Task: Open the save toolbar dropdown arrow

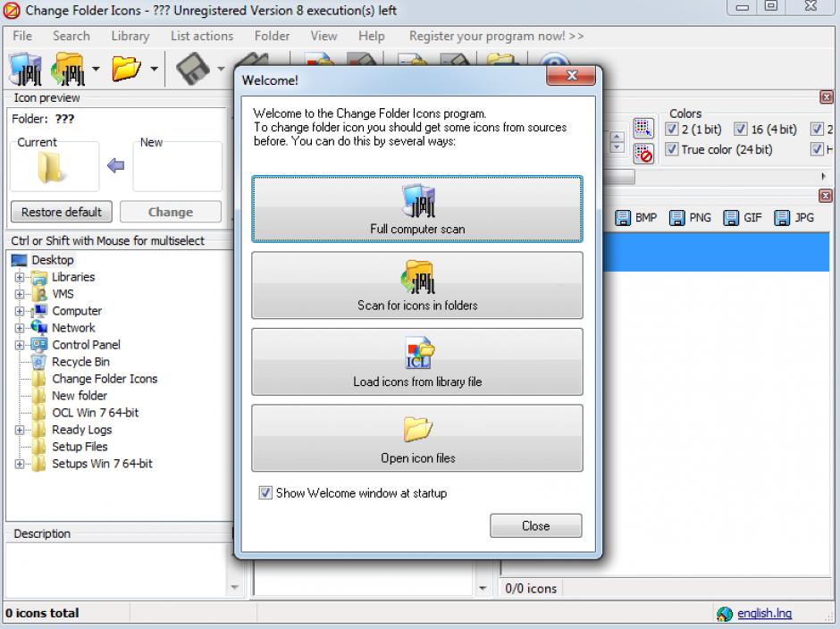Action: [221, 69]
